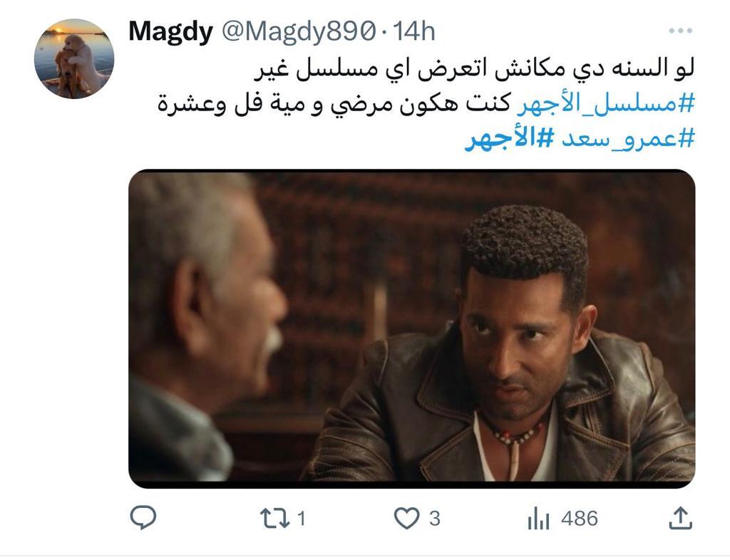Click the 14h timestamp
730x560 pixels.
click(414, 31)
